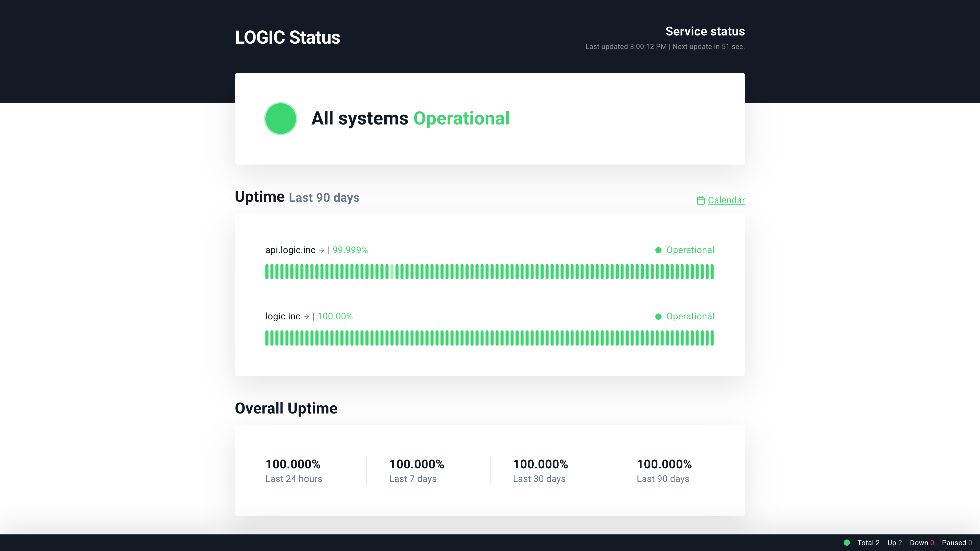Click green indicator dot in bottom bar

[847, 543]
